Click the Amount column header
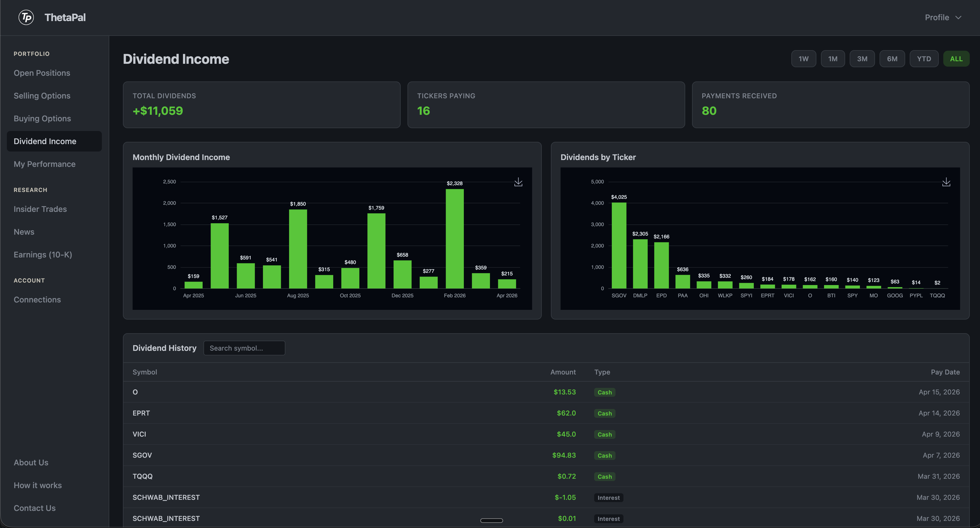980x528 pixels. point(563,372)
